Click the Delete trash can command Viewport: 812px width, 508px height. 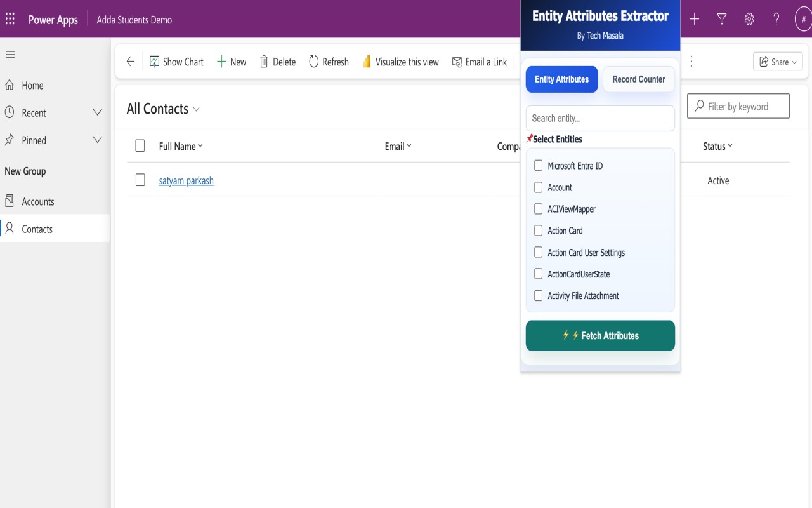[277, 62]
